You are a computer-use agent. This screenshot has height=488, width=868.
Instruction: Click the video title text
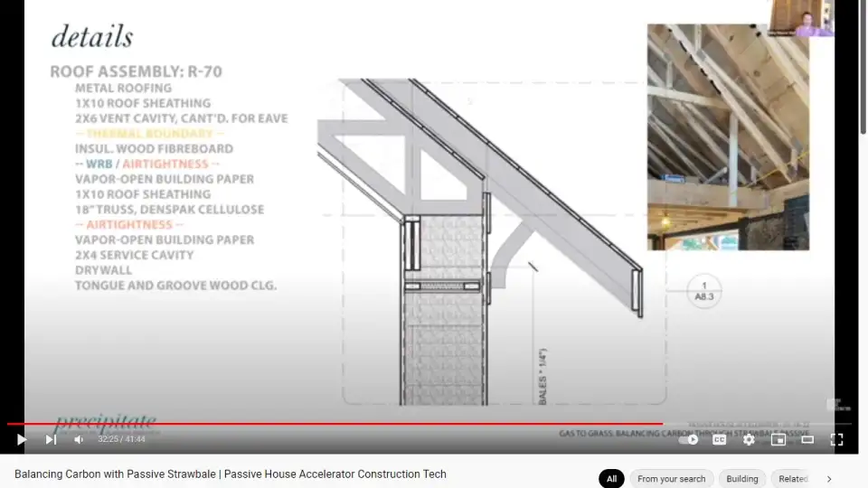pos(231,474)
